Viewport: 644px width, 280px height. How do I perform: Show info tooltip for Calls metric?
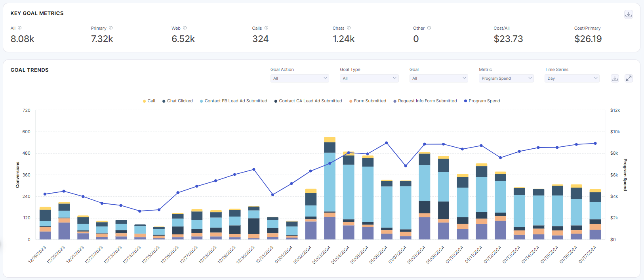coord(267,28)
